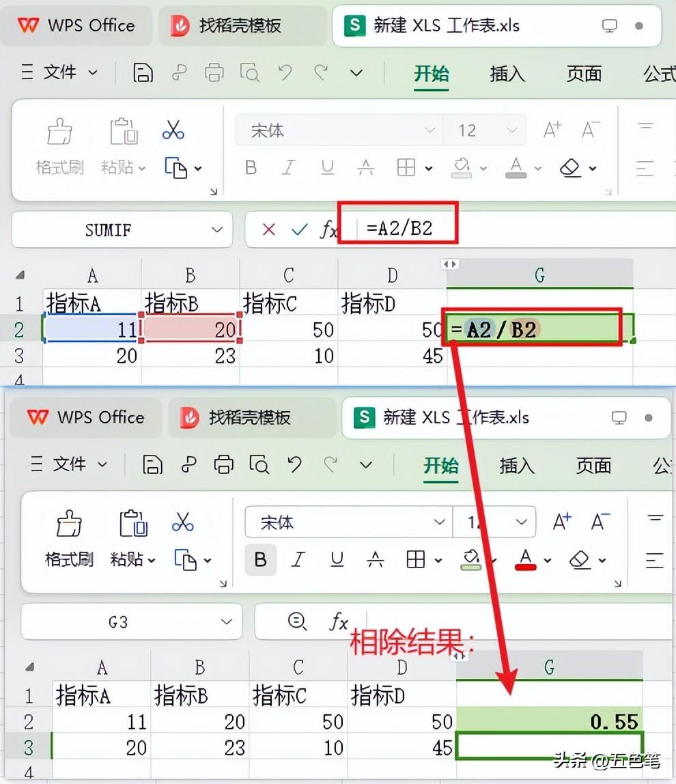Click the eraser clear icon in bottom window
This screenshot has height=784, width=676.
coord(580,560)
